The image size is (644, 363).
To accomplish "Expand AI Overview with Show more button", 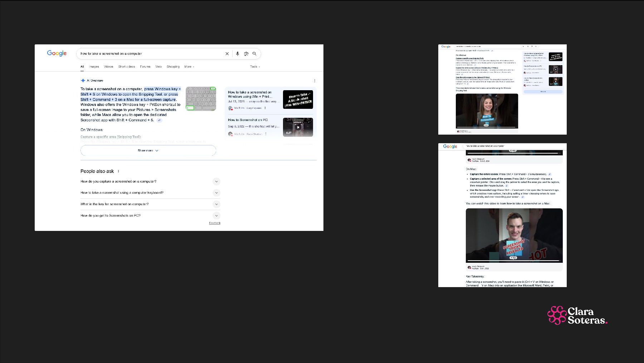I will [x=148, y=150].
